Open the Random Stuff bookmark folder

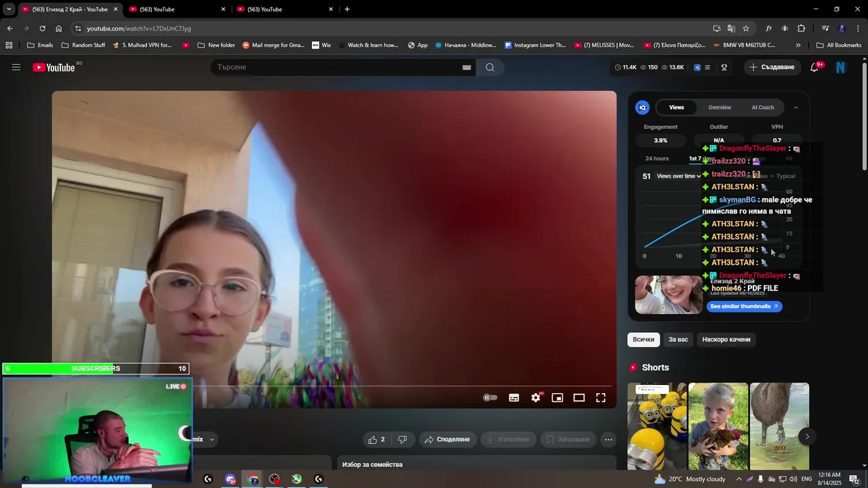tap(83, 45)
